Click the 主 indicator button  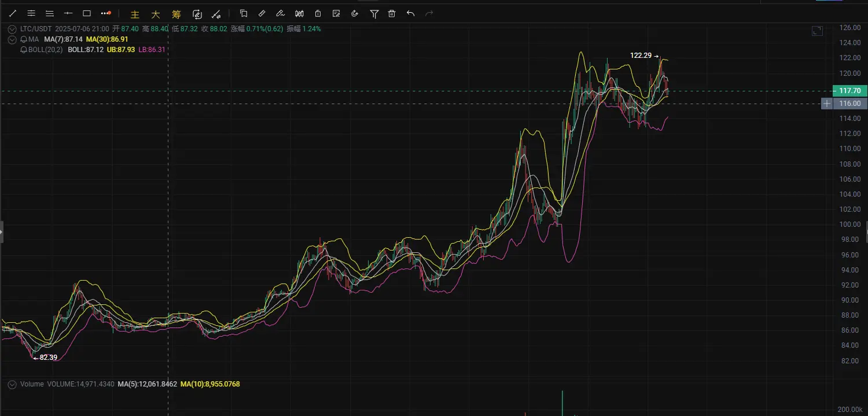(135, 14)
